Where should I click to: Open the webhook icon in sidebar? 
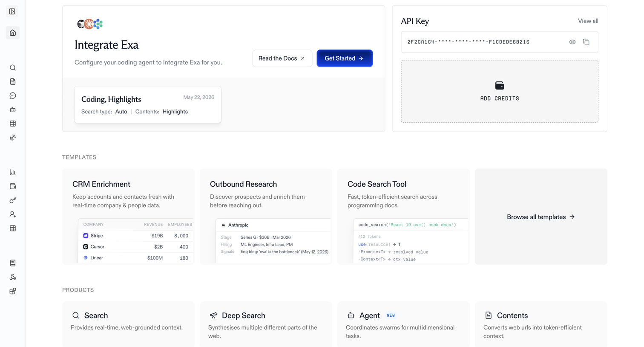tap(13, 277)
